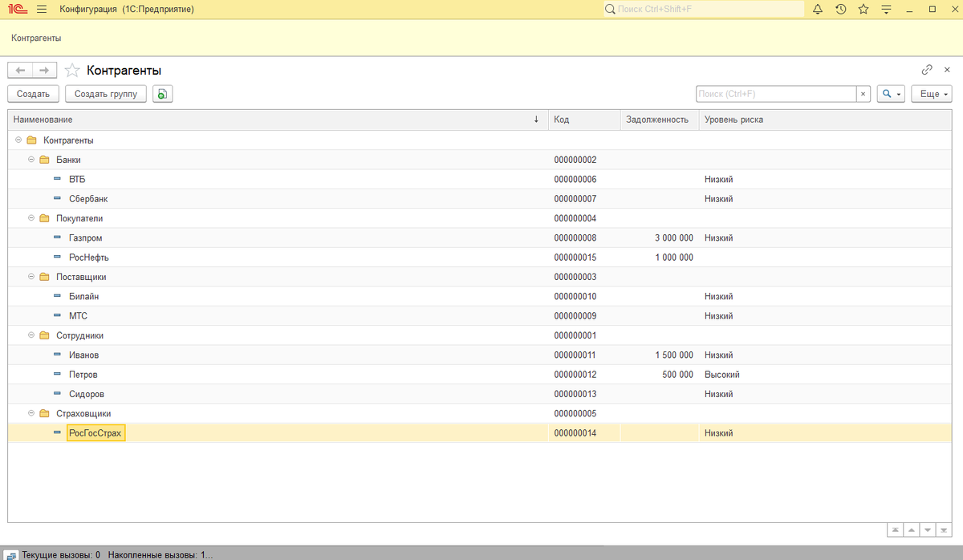
Task: Open notifications bell icon
Action: point(818,10)
